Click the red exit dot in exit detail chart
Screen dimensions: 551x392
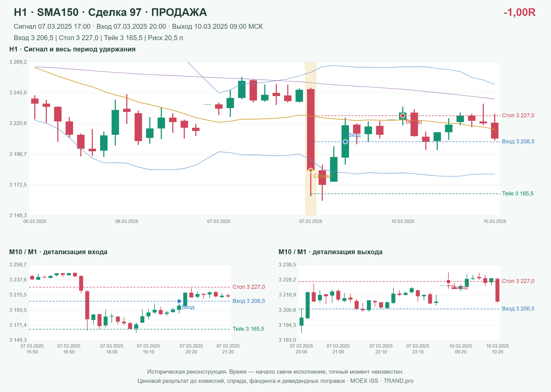pos(448,281)
